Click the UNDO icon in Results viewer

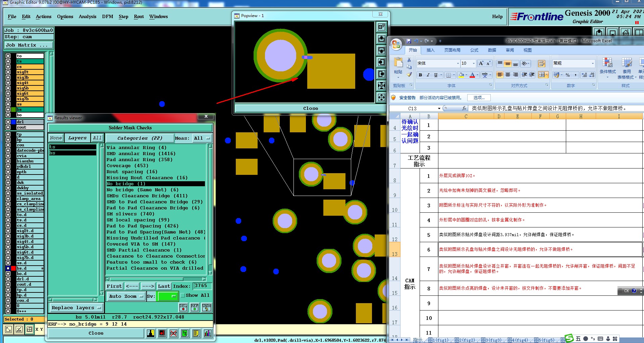207,307
